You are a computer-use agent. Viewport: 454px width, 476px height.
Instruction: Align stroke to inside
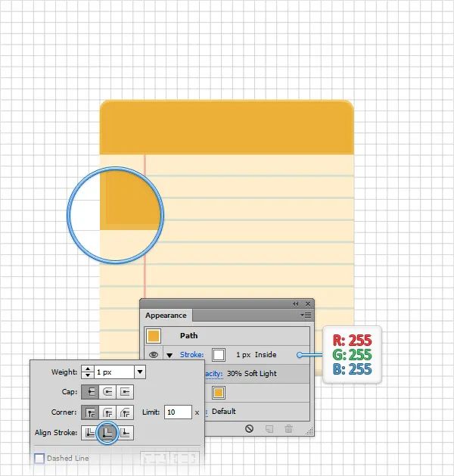[x=107, y=433]
